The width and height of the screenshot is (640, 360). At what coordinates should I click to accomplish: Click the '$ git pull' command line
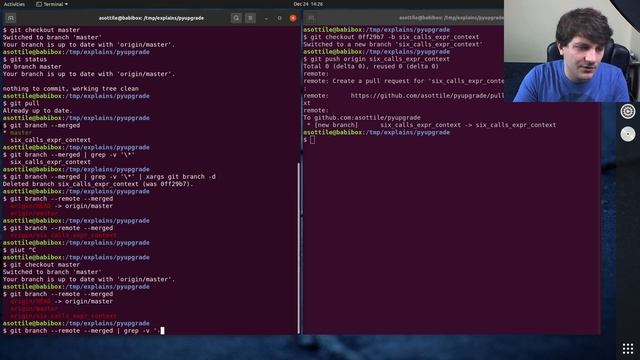21,103
